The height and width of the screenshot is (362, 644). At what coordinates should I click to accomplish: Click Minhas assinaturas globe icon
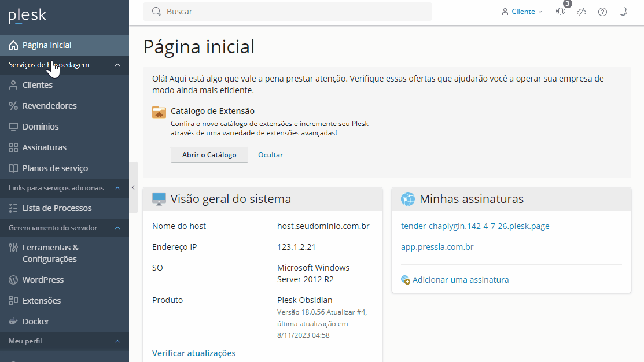coord(408,199)
